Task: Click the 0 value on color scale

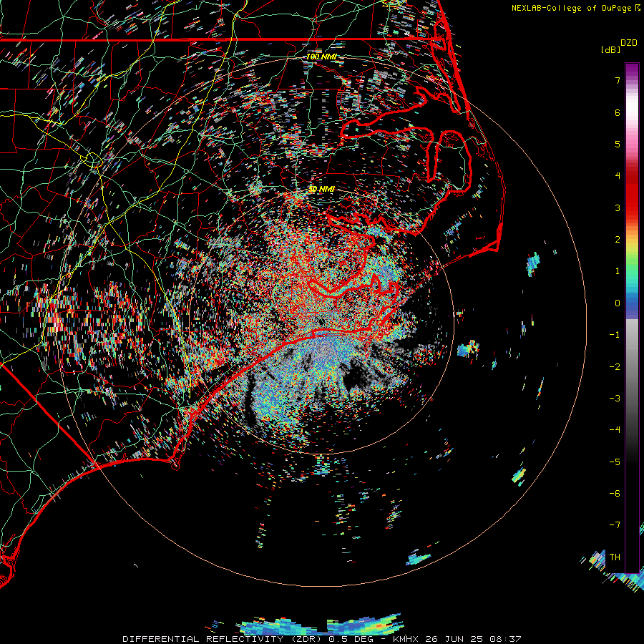Action: (x=618, y=303)
